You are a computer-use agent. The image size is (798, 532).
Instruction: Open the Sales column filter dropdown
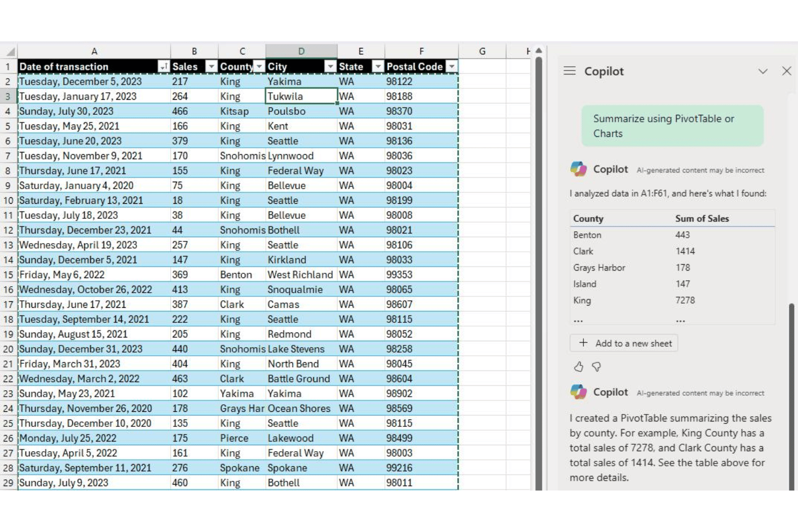[x=211, y=66]
